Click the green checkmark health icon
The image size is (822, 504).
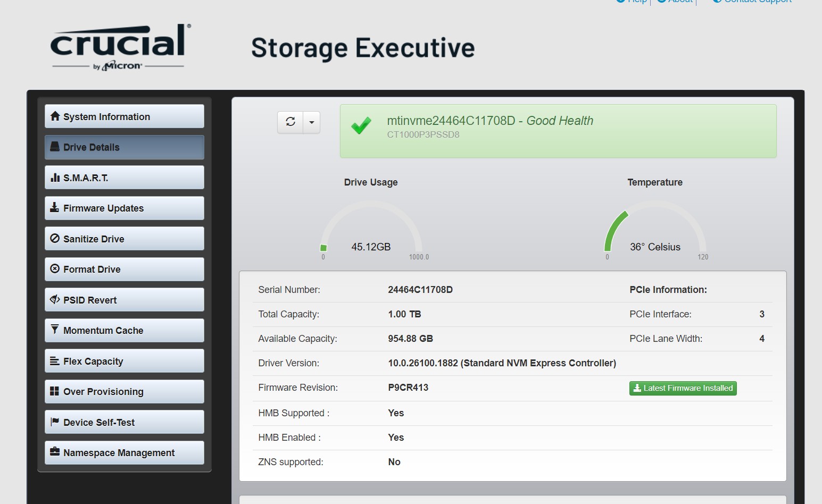click(361, 125)
